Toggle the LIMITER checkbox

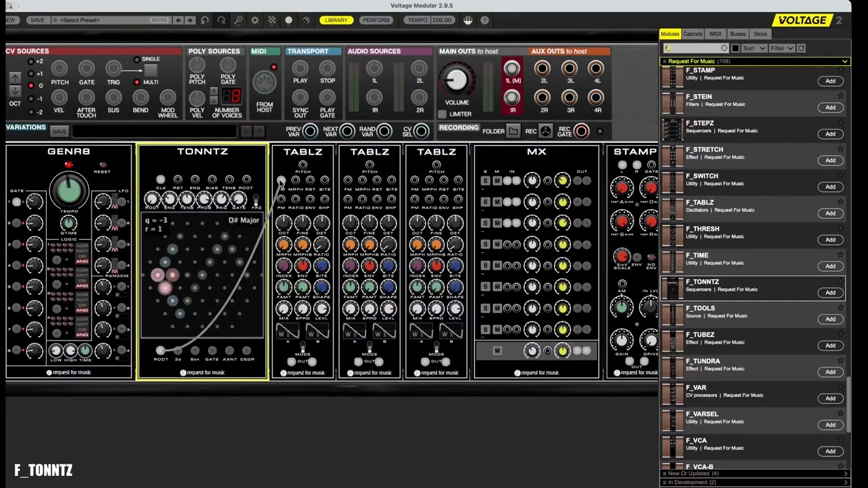coord(442,115)
